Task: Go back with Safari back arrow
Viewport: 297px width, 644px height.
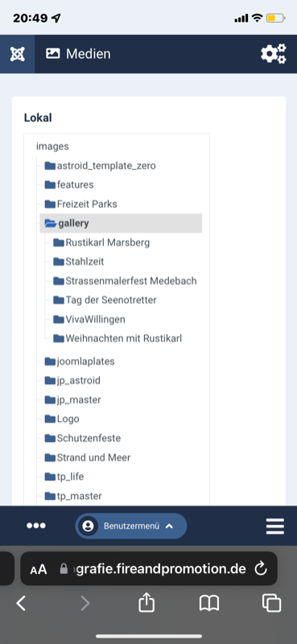Action: [x=21, y=603]
